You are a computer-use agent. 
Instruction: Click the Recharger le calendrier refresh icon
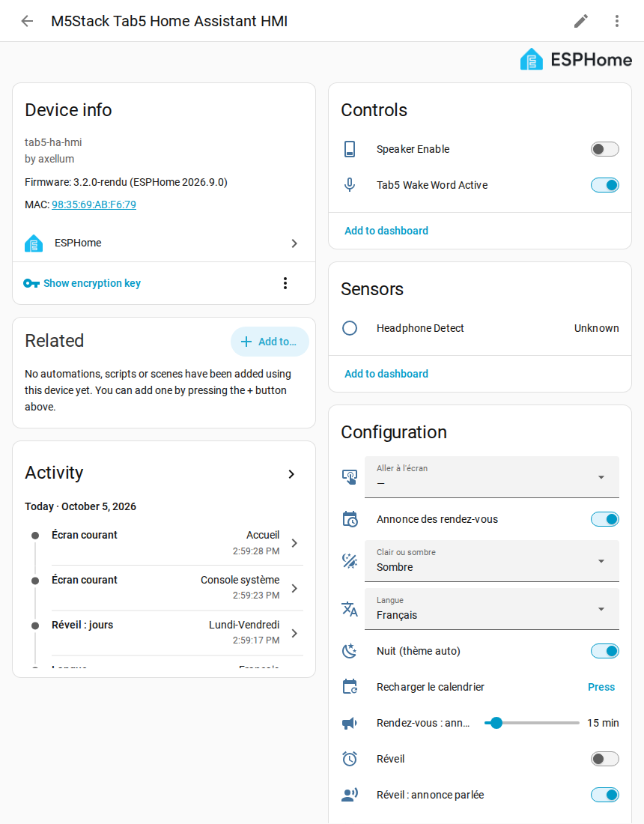tap(349, 687)
